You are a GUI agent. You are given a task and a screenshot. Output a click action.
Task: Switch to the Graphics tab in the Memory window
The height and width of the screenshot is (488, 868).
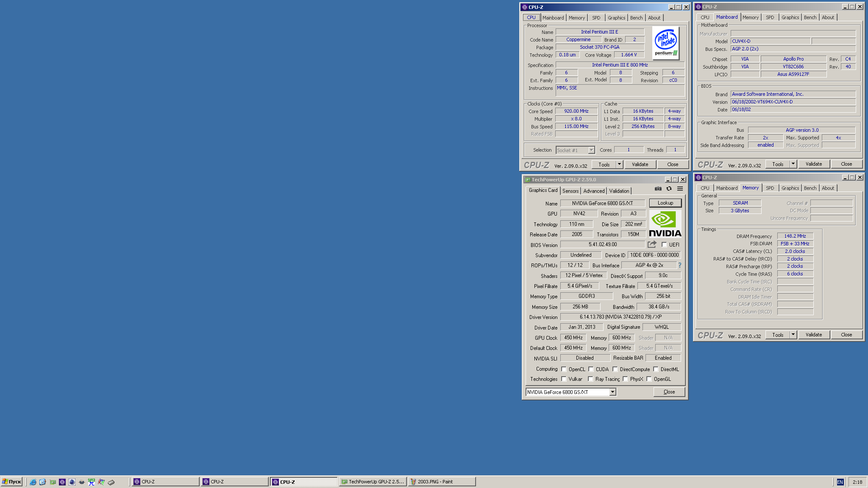[790, 188]
